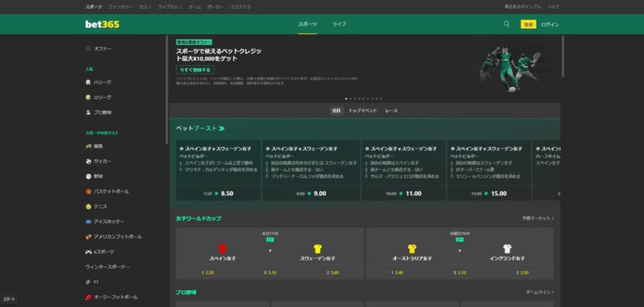Click the green badge under 本日17:00

click(270, 239)
